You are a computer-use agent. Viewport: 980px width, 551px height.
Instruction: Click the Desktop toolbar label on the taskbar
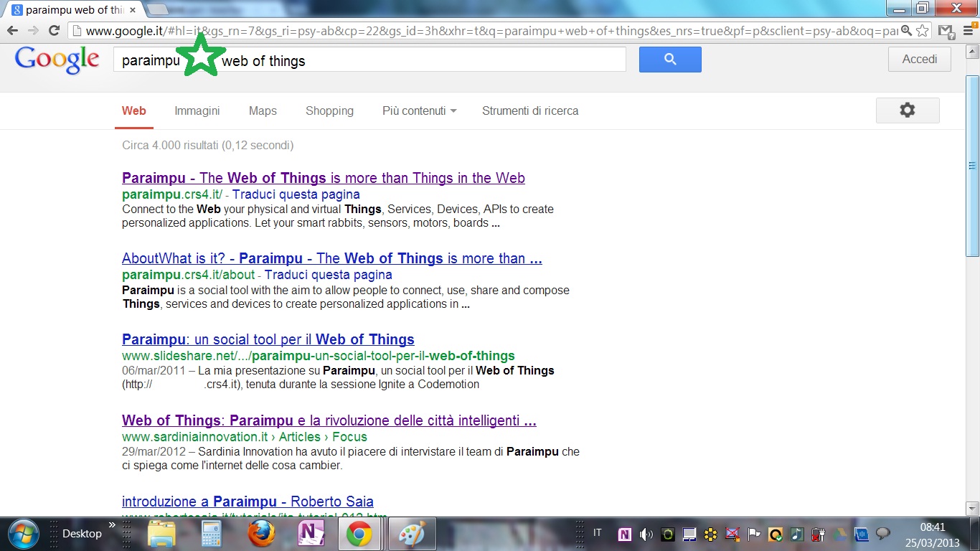pyautogui.click(x=82, y=534)
